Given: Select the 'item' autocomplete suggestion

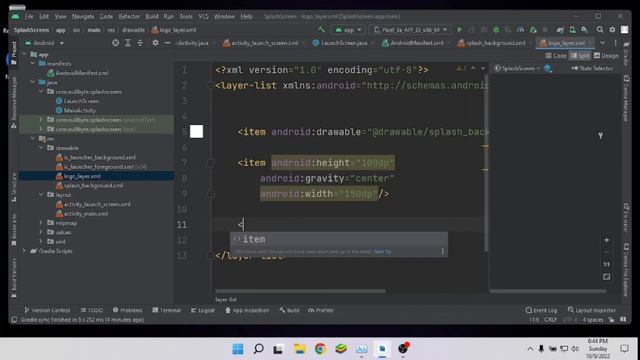Looking at the screenshot, I should coord(339,239).
